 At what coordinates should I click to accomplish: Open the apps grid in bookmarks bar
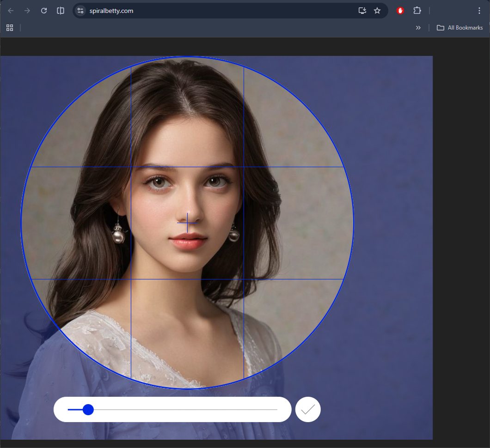tap(10, 28)
